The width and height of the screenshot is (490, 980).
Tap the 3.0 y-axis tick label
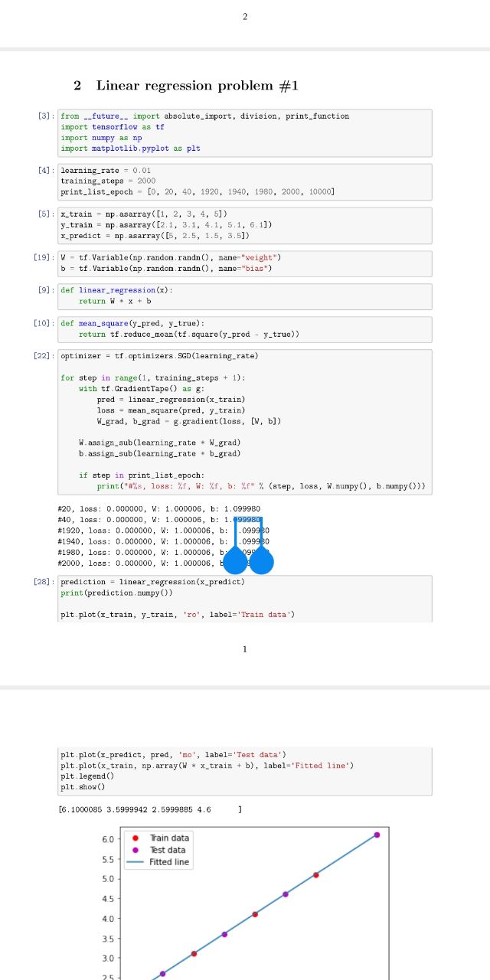coord(108,959)
